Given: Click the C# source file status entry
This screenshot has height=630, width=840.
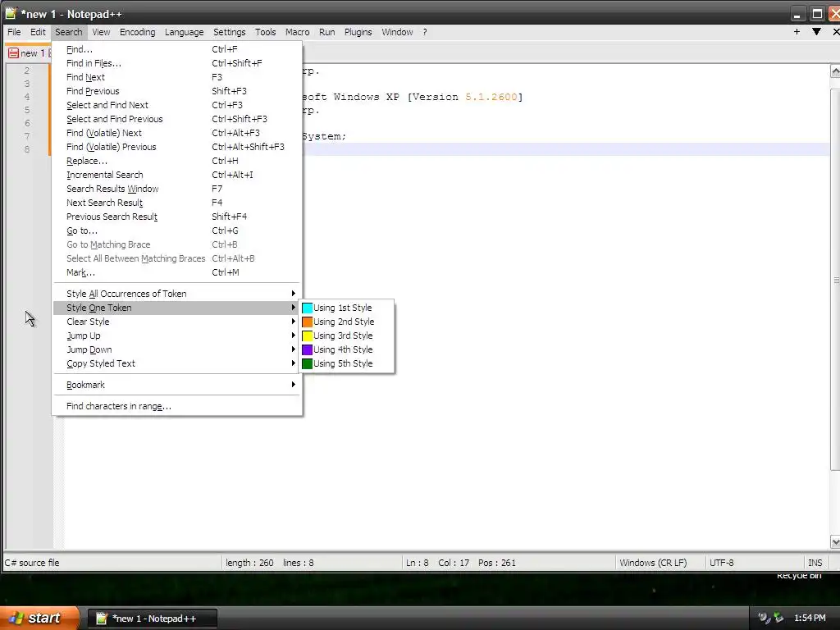Looking at the screenshot, I should (32, 563).
